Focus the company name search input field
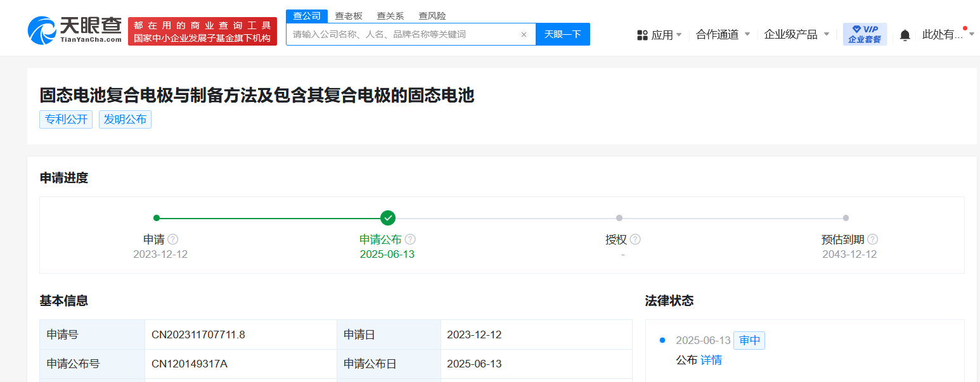Screen dimensions: 980x382 point(403,34)
